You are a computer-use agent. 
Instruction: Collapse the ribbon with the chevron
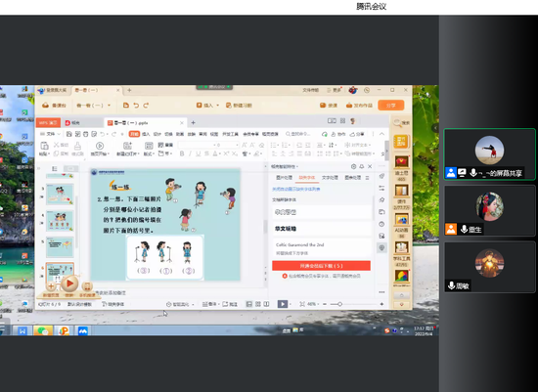point(381,134)
